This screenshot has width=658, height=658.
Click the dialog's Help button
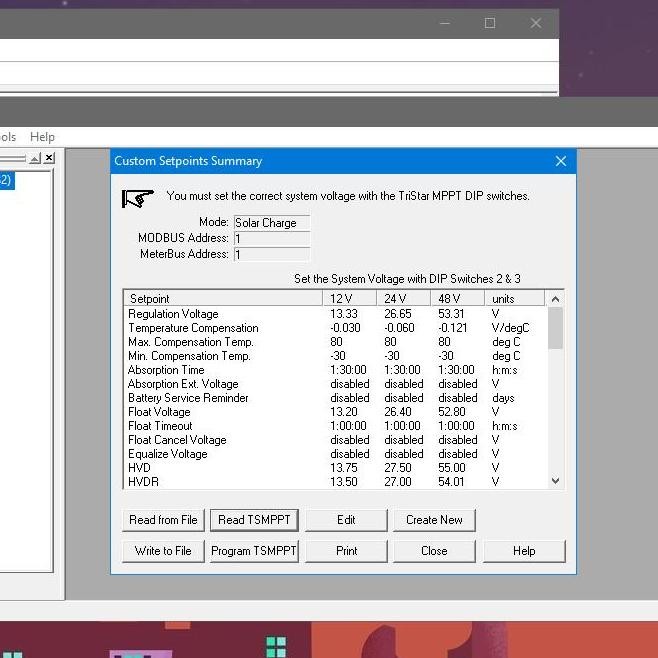[524, 551]
